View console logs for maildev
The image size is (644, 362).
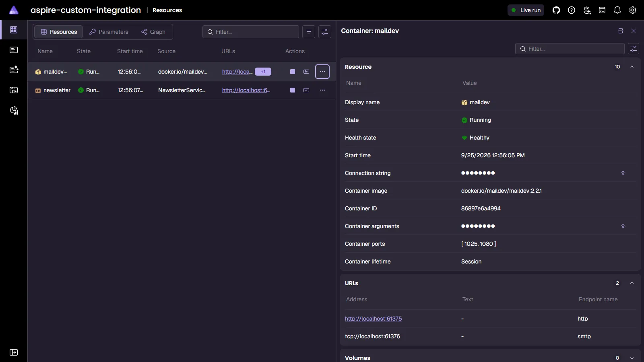click(306, 72)
